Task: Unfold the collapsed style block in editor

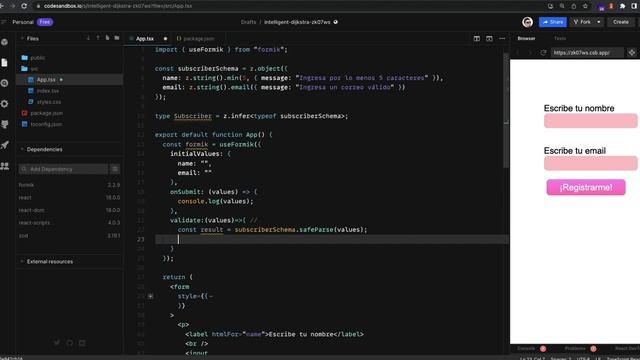Action: tap(151, 296)
